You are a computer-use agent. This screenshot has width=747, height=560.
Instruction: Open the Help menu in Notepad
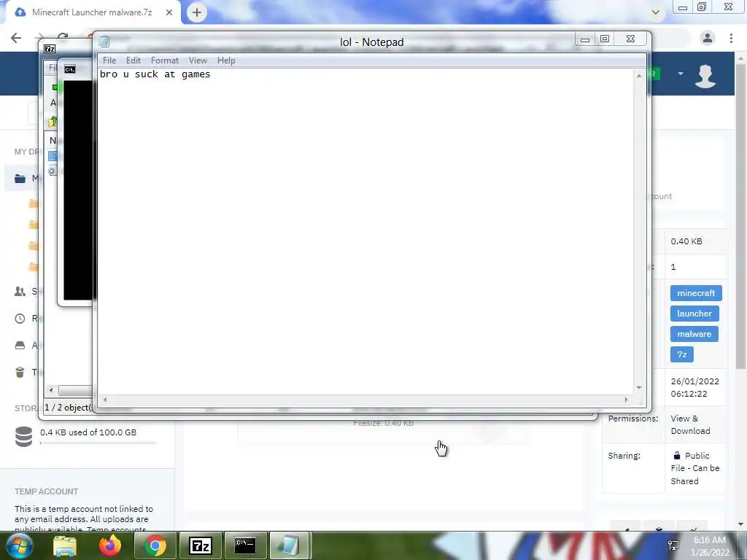[x=226, y=61]
